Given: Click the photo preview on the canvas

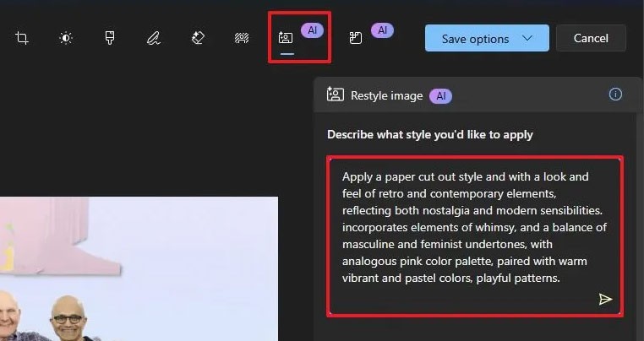Looking at the screenshot, I should click(x=139, y=268).
